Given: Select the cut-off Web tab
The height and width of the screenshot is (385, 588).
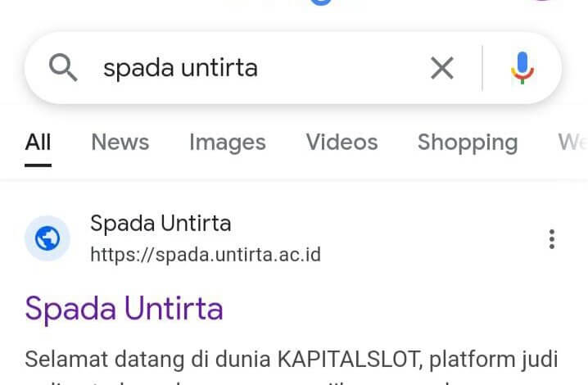Looking at the screenshot, I should coord(572,143).
